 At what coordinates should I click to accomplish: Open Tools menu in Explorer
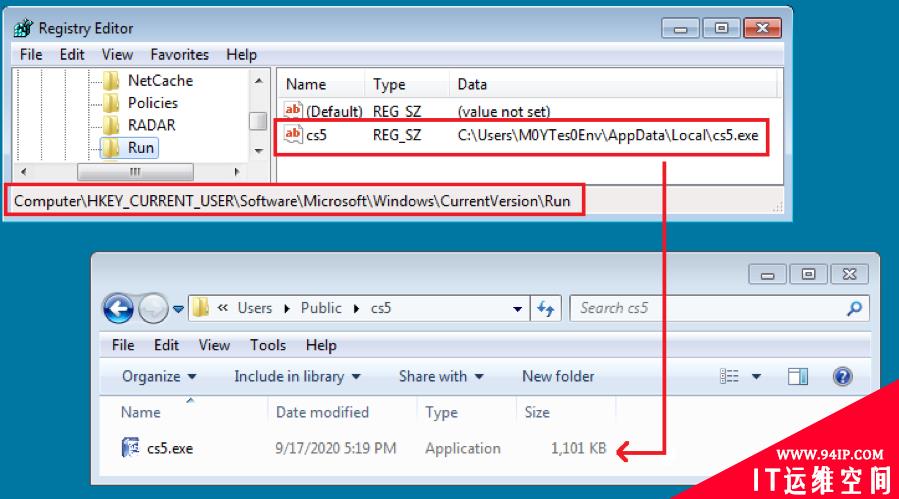coord(268,345)
